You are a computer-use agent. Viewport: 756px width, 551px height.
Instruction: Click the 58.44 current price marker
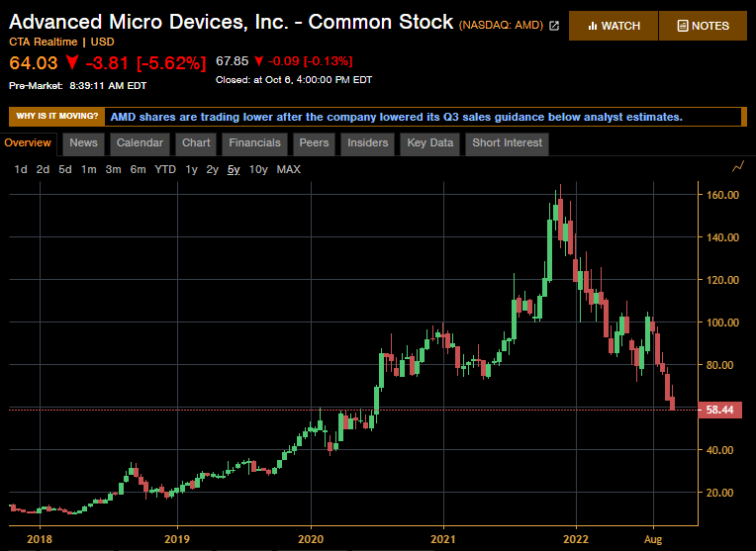pos(719,410)
